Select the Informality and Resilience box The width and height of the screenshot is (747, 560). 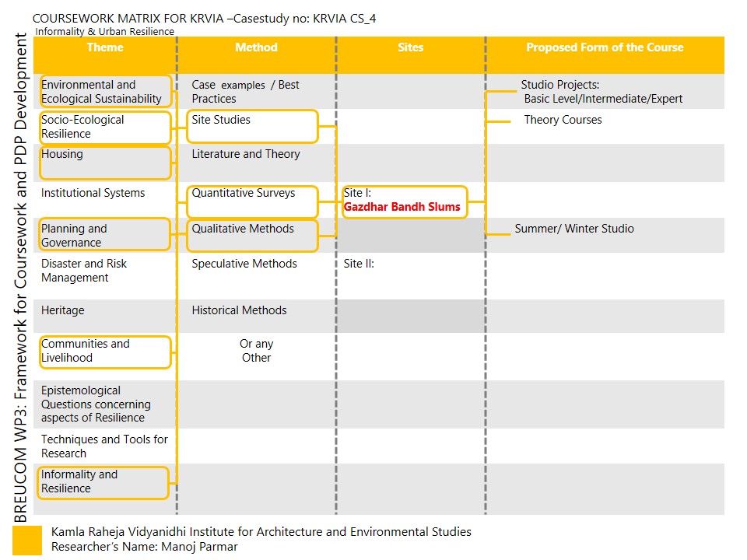[x=105, y=482]
